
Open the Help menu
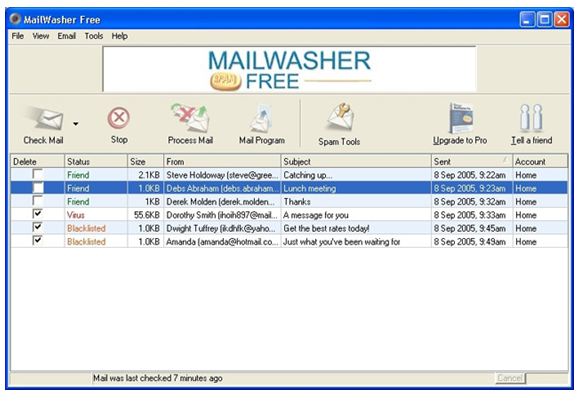tap(119, 36)
